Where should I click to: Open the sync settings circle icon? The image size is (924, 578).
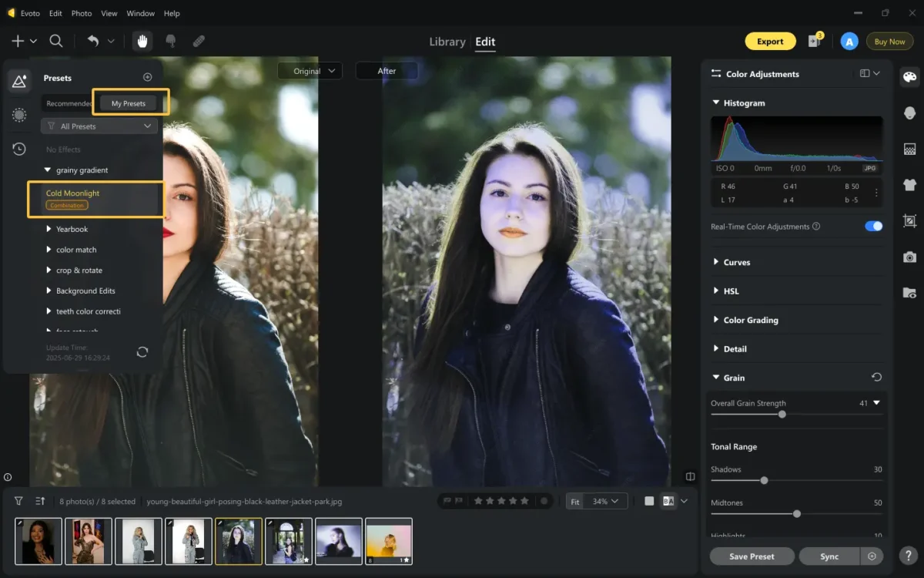872,556
